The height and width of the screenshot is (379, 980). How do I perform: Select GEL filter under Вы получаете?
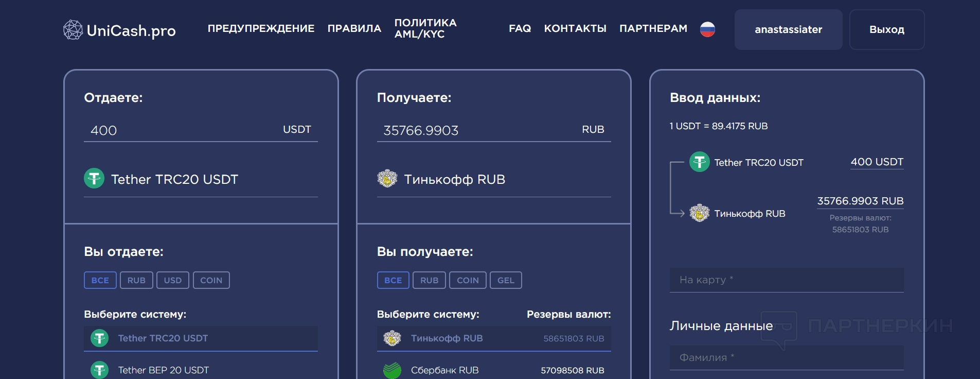coord(506,280)
